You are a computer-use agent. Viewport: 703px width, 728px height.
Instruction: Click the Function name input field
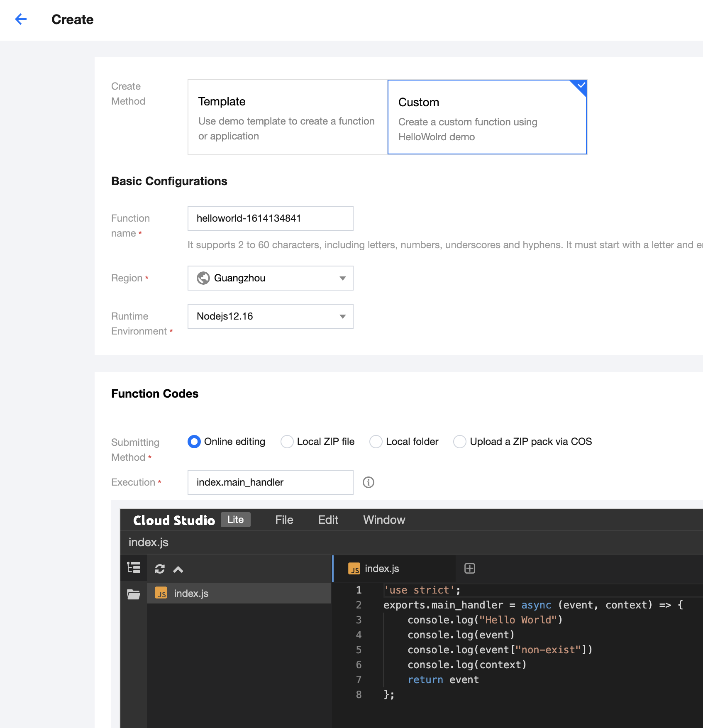(270, 218)
